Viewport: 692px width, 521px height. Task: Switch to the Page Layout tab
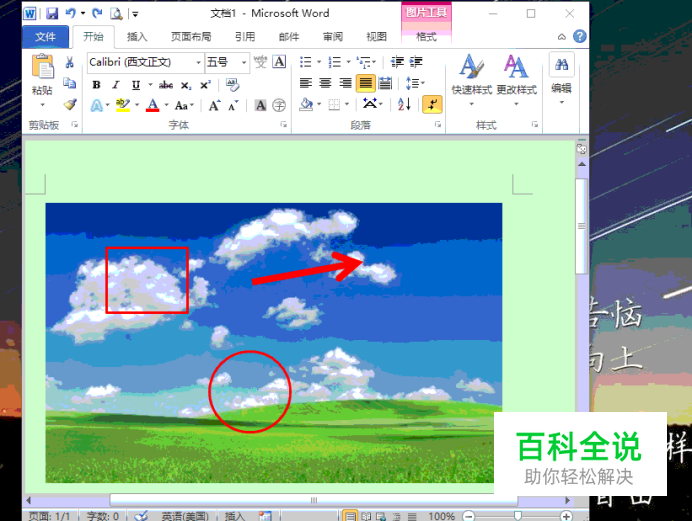pyautogui.click(x=191, y=37)
